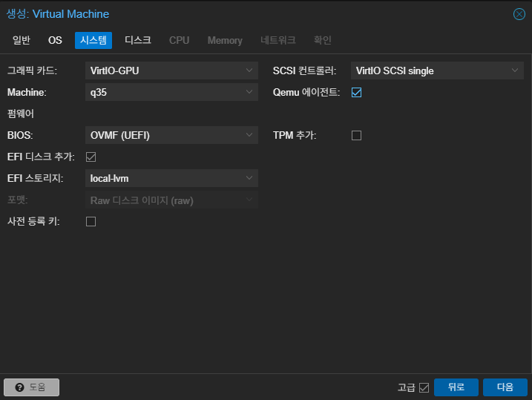
Task: Click the 펌웨어 section label
Action: [x=21, y=114]
